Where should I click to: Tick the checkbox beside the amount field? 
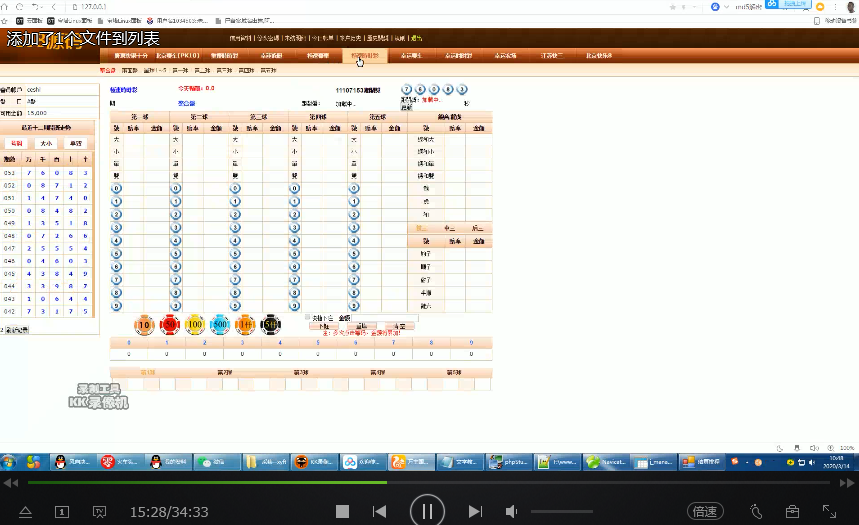(x=308, y=318)
